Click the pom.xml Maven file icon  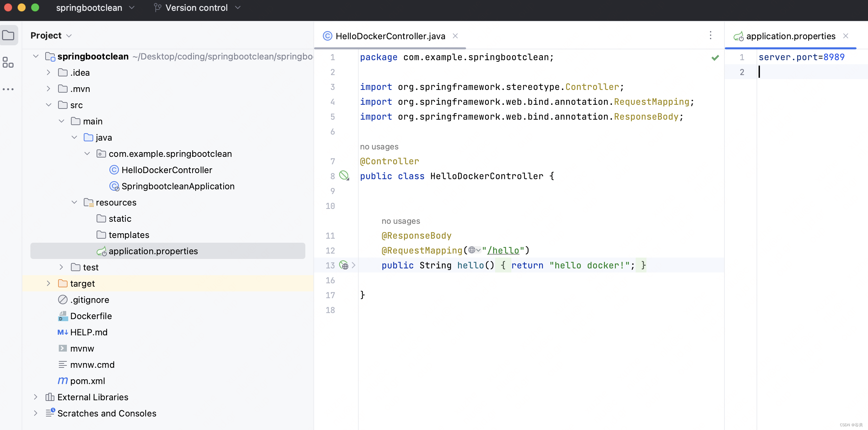(x=62, y=381)
